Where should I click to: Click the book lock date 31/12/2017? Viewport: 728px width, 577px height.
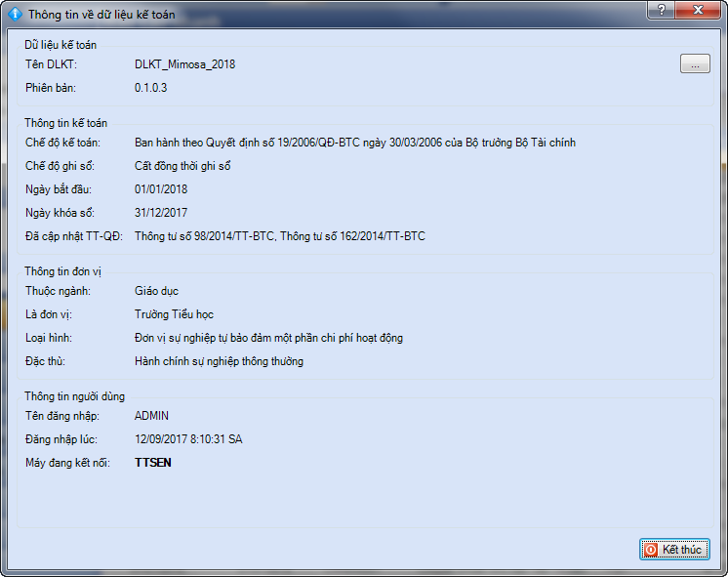[x=161, y=213]
